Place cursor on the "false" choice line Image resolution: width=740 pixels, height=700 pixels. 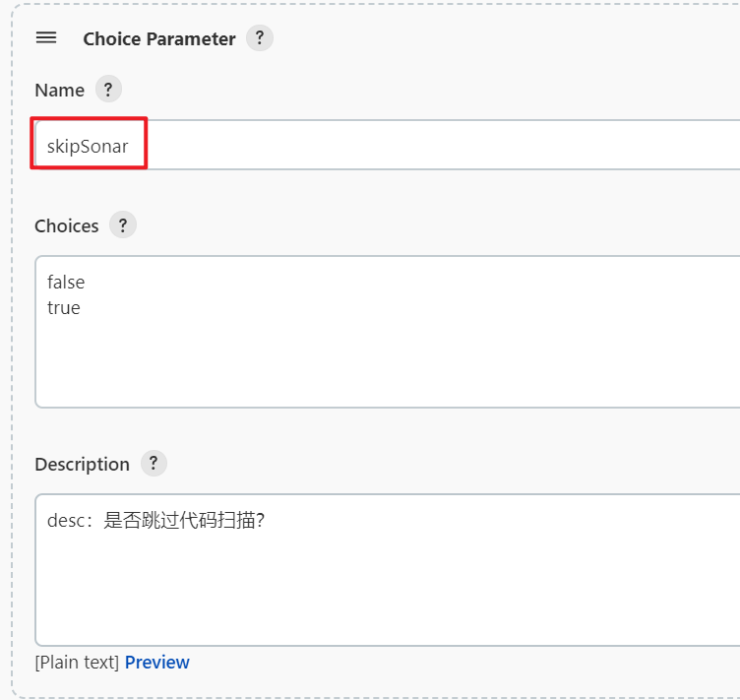click(66, 283)
